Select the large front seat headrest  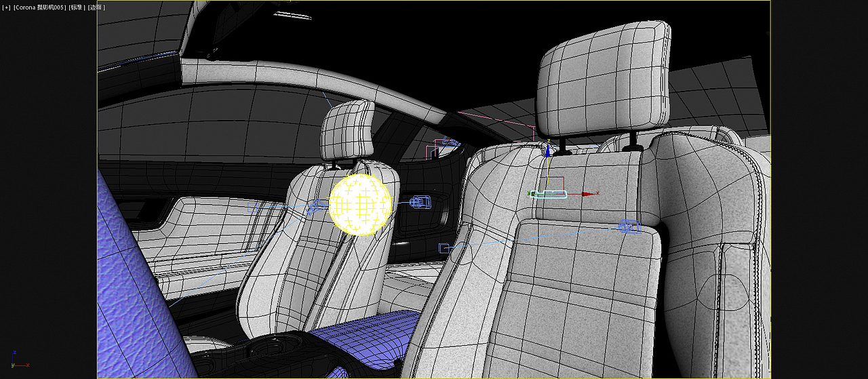click(602, 79)
